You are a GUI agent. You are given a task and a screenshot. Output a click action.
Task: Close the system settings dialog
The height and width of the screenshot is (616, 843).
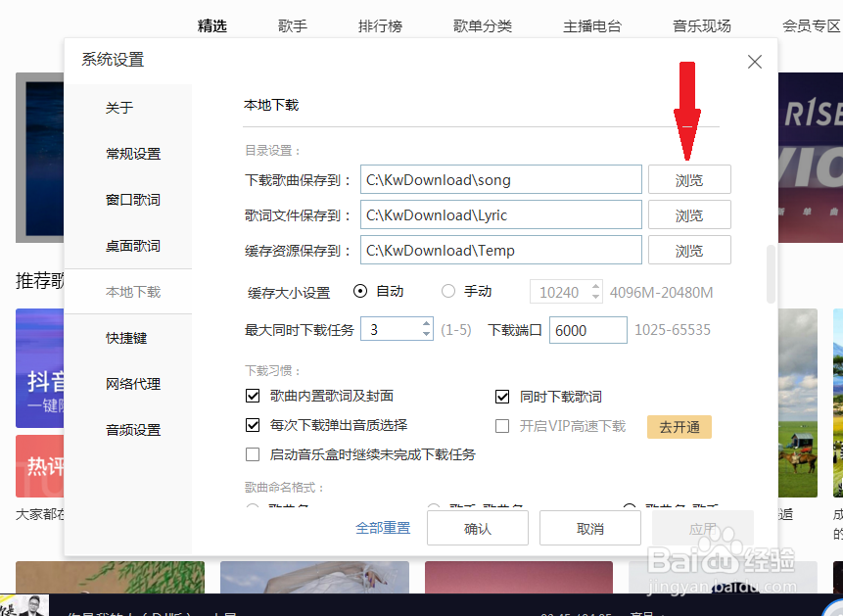754,62
